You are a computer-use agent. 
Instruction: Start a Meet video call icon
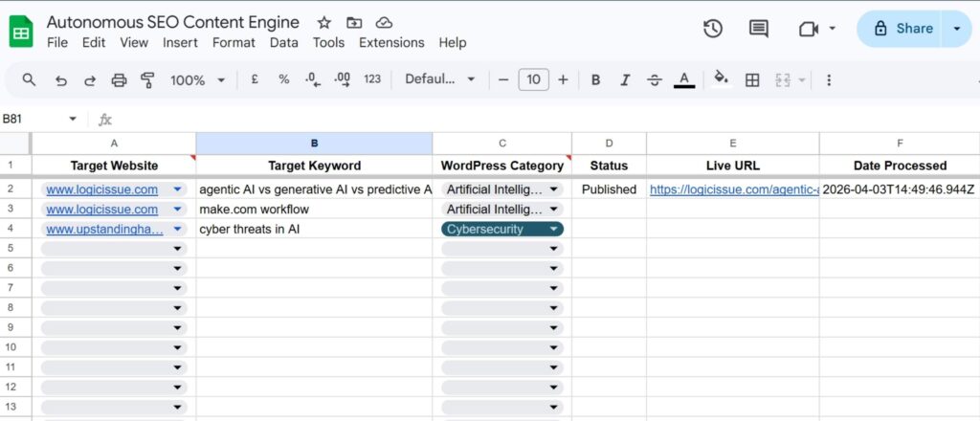(809, 29)
